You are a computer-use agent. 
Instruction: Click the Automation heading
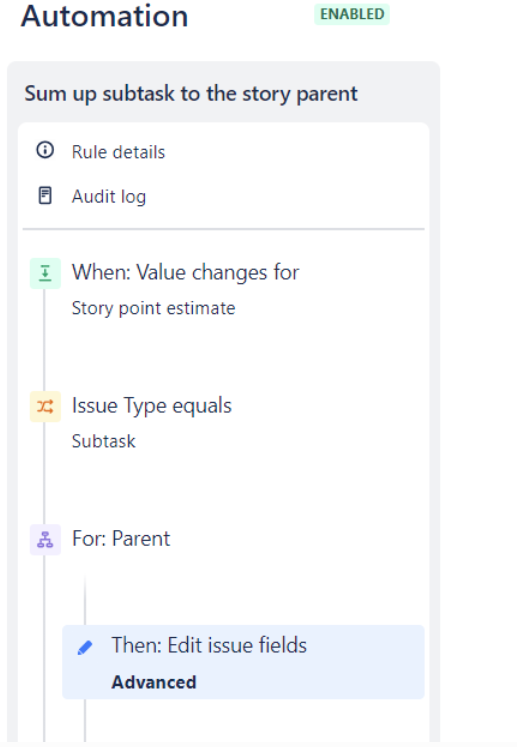(x=104, y=16)
